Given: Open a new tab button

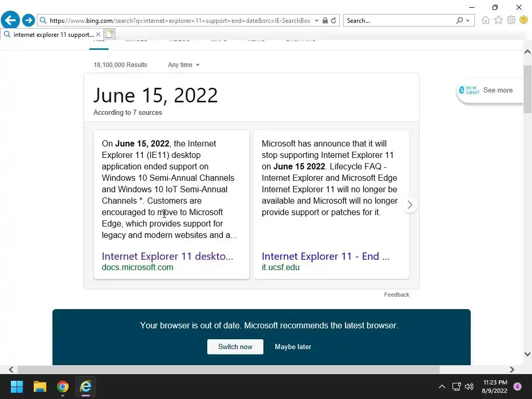Looking at the screenshot, I should coord(109,34).
